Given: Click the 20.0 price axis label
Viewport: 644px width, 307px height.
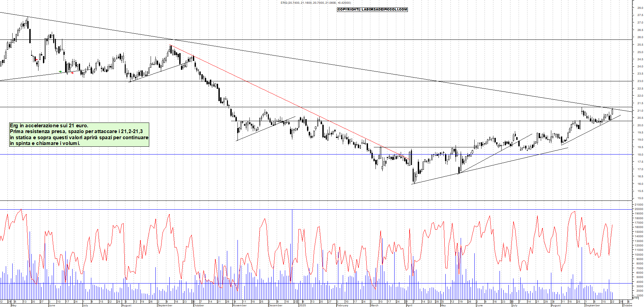Looking at the screenshot, I should click(640, 125).
